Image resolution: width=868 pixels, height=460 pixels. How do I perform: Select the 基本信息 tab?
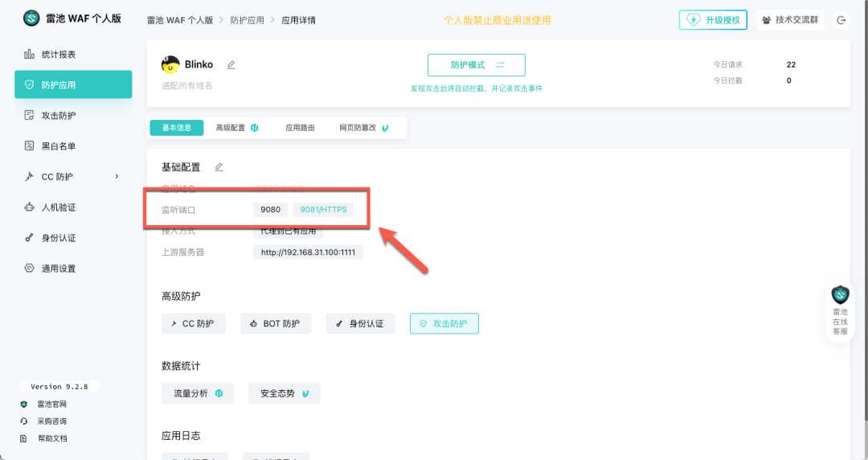coord(177,128)
